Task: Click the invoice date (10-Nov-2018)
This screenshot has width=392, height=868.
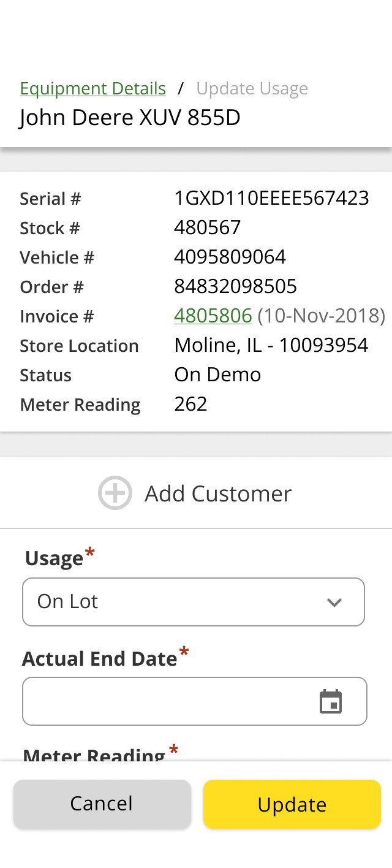Action: pos(322,316)
